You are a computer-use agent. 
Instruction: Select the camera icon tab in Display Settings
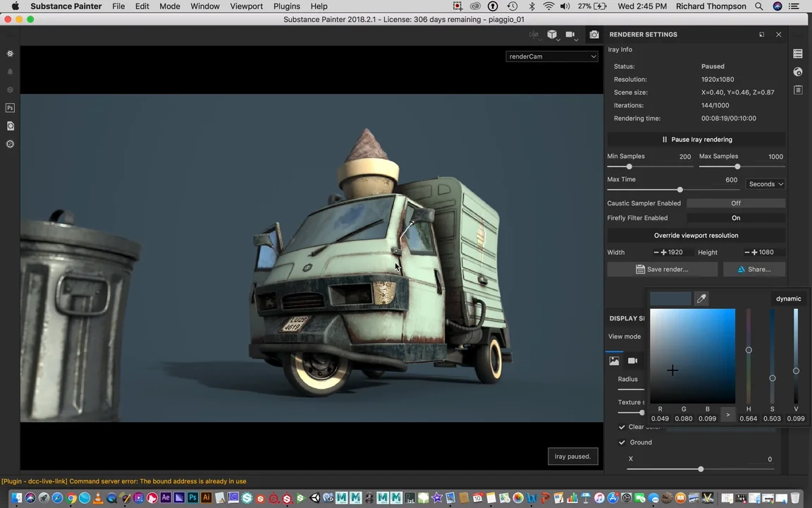632,361
